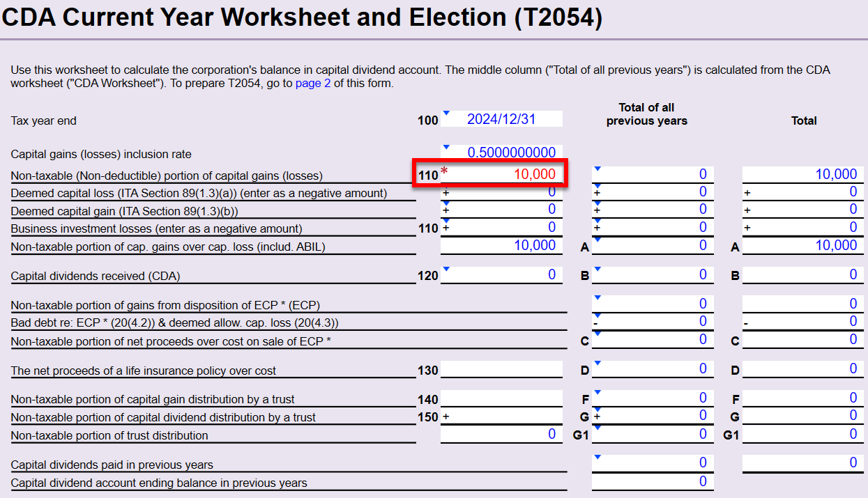Select deemed capital loss current year field
The height and width of the screenshot is (498, 868).
(x=501, y=192)
